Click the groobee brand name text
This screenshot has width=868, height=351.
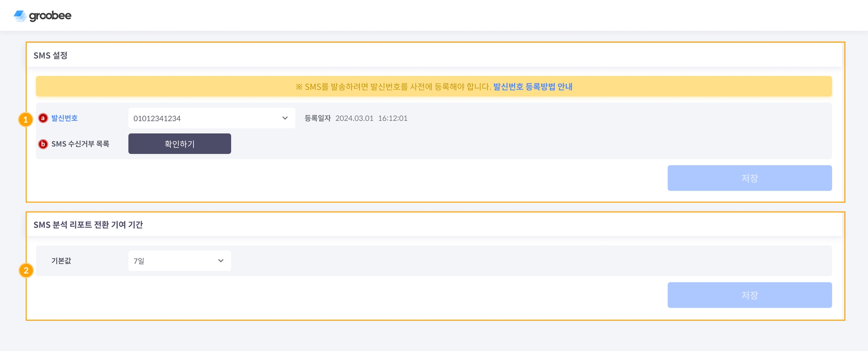tap(50, 16)
